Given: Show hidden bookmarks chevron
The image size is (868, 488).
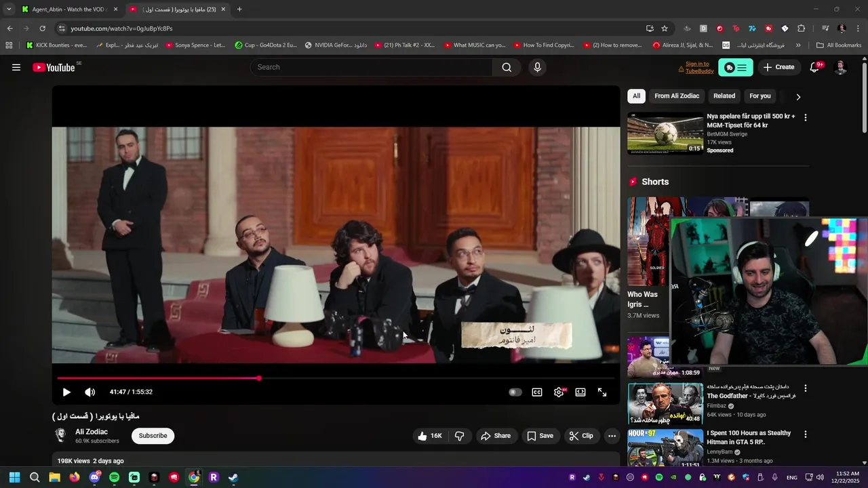Looking at the screenshot, I should pos(798,45).
